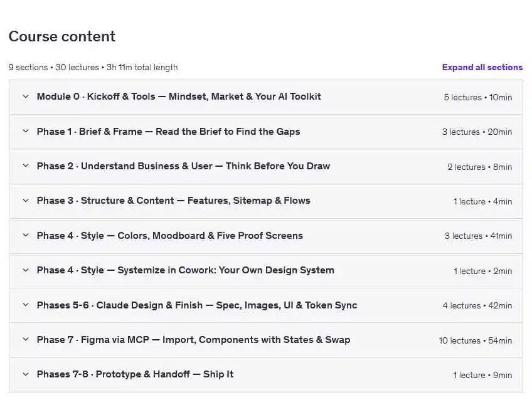Image resolution: width=532 pixels, height=405 pixels.
Task: Expand Phase 4 Systemize in Cowork chevron
Action: 26,270
